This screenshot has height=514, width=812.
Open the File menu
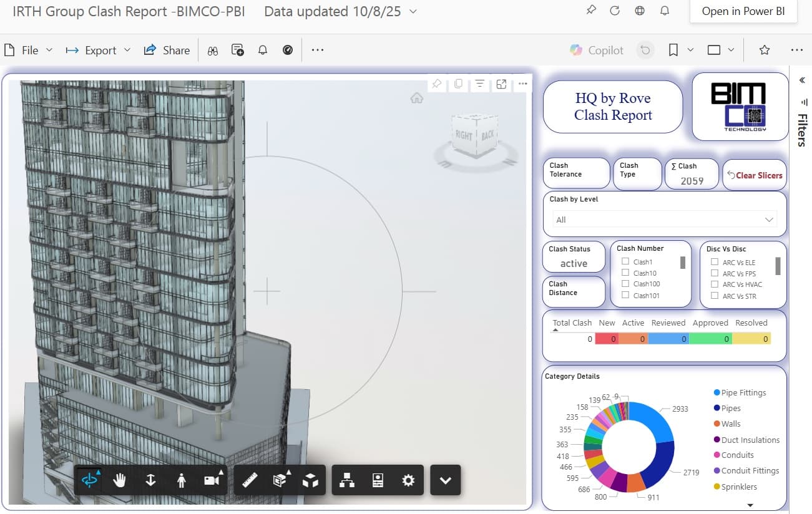(29, 50)
